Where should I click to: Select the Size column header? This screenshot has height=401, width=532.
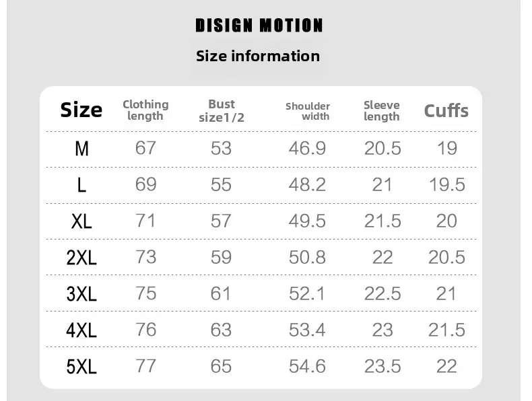click(81, 110)
